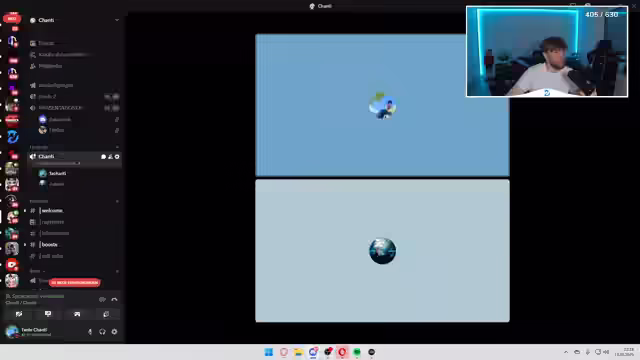The height and width of the screenshot is (360, 640).
Task: Select the lower participant's video tile
Action: [x=382, y=251]
